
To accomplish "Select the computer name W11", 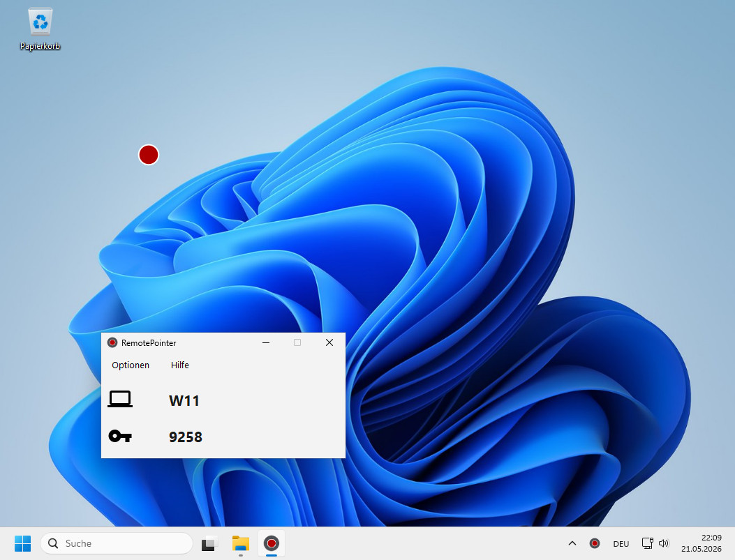I will click(184, 401).
